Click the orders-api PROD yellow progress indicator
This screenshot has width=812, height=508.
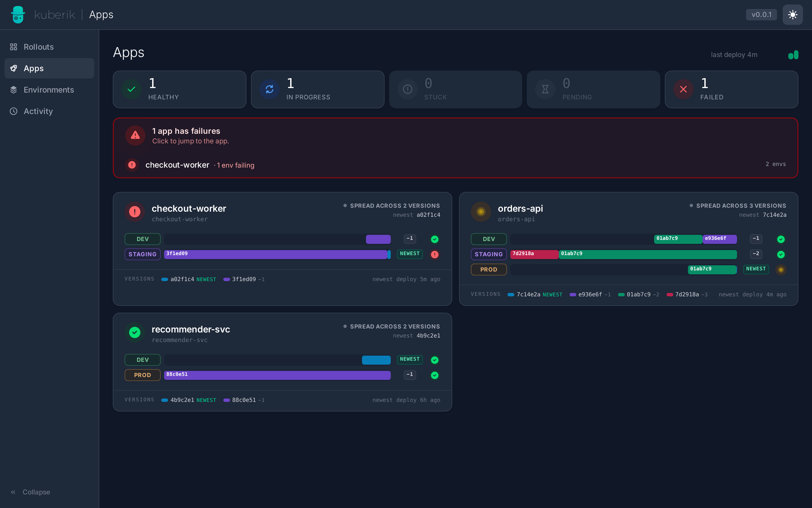781,270
